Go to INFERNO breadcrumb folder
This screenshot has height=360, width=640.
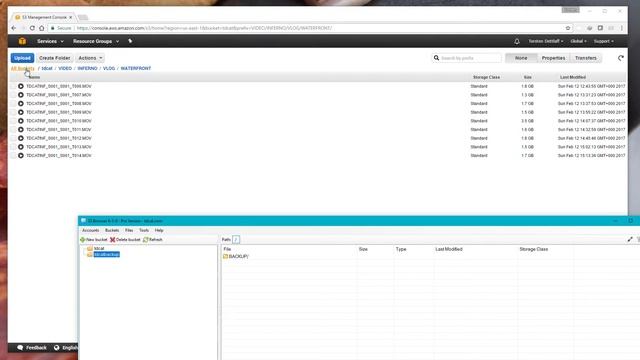(87, 69)
